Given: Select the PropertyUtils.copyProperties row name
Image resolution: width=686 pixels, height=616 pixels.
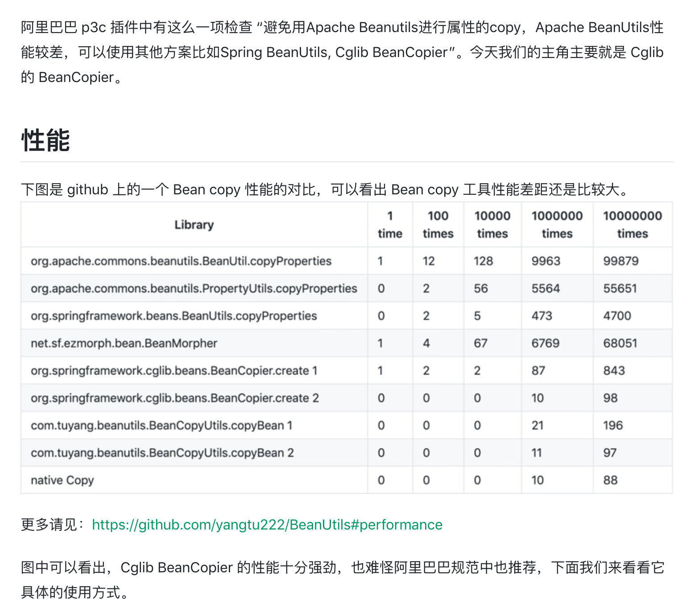Looking at the screenshot, I should (194, 289).
